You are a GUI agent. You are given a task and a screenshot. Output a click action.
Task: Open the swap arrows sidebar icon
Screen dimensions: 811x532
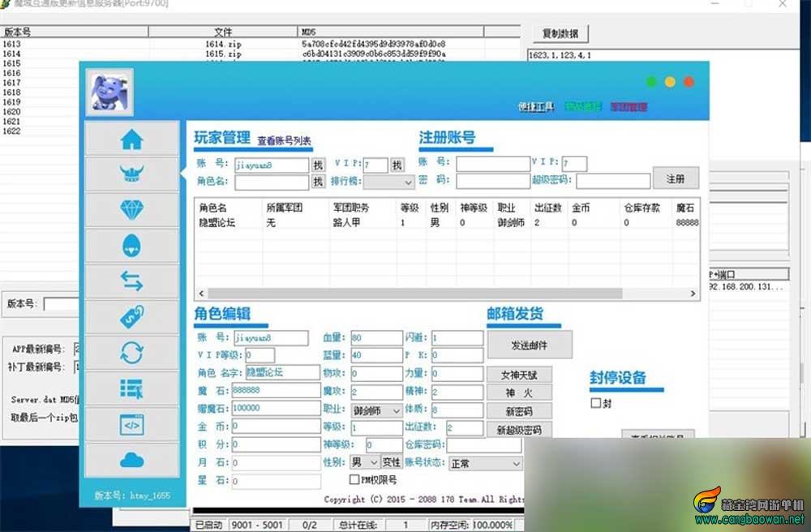[x=131, y=281]
